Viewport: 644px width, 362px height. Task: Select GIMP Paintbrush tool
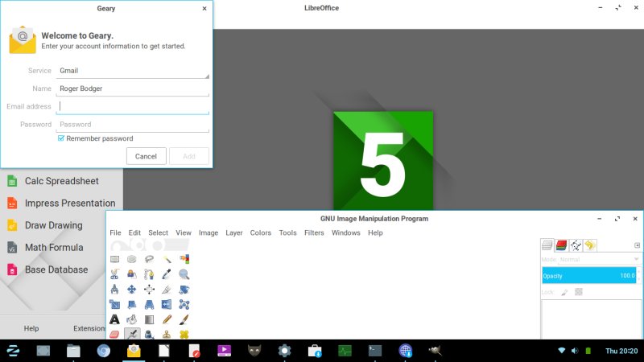(184, 319)
